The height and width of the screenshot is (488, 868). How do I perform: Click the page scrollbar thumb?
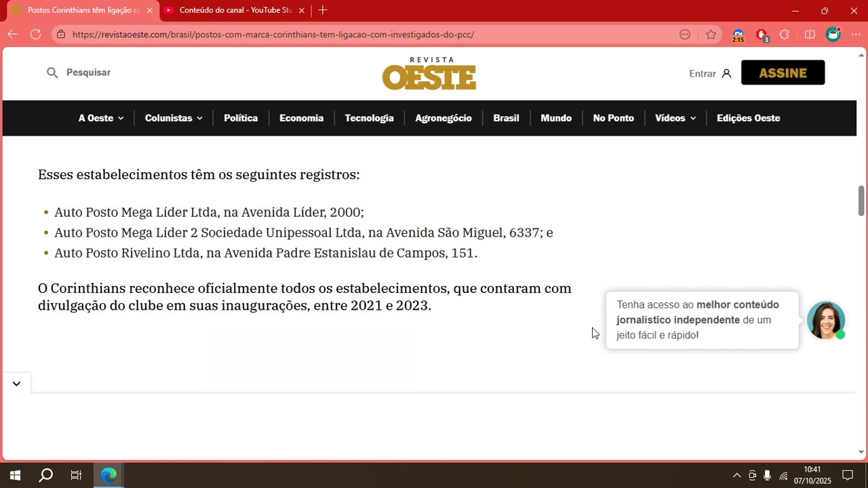861,201
